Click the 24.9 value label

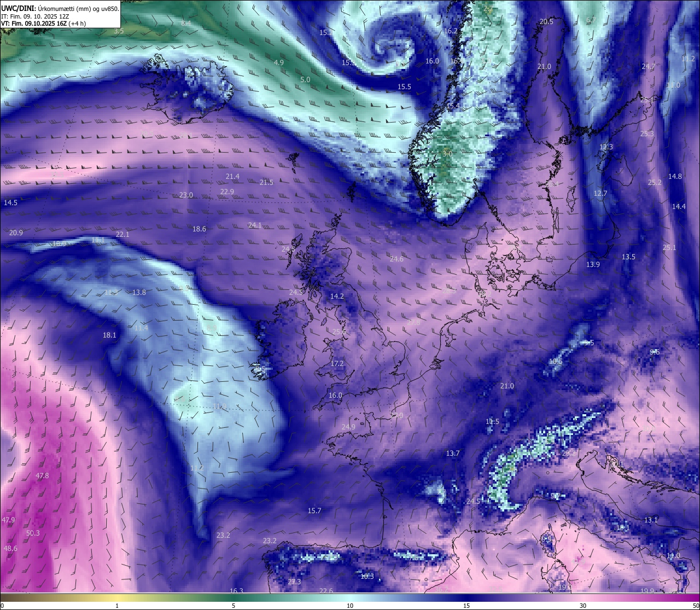(x=348, y=427)
